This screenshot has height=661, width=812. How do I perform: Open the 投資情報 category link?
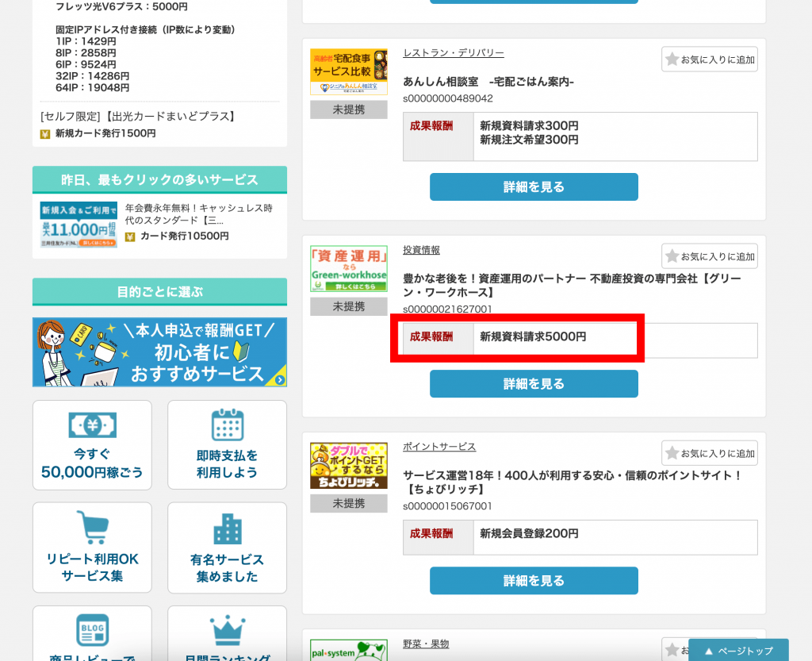(x=421, y=250)
